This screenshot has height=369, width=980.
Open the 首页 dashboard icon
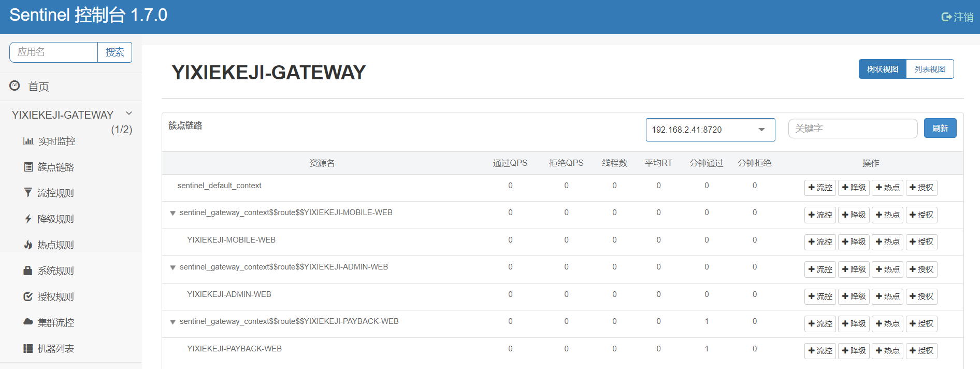pos(15,86)
